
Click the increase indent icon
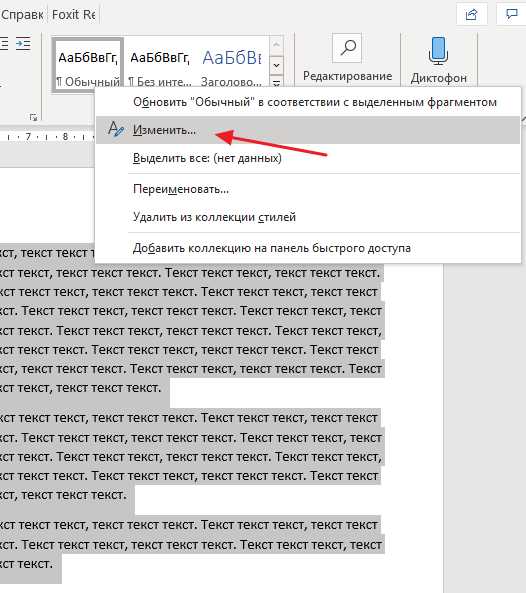coord(23,44)
